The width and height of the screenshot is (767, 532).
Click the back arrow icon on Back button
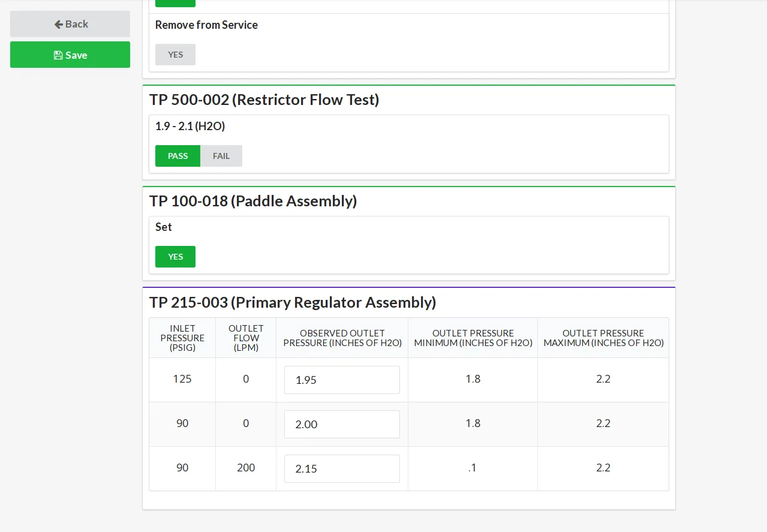click(x=58, y=25)
